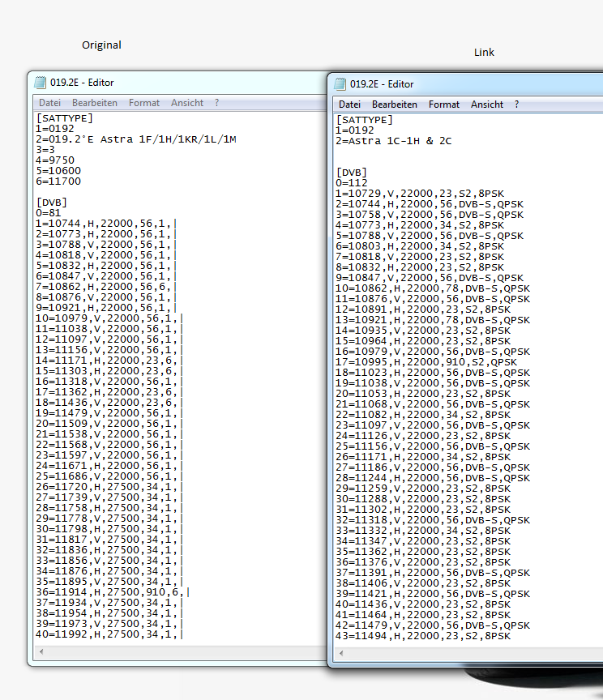Image resolution: width=603 pixels, height=700 pixels.
Task: Click Link editor title '019.2E - Editor'
Action: 382,84
